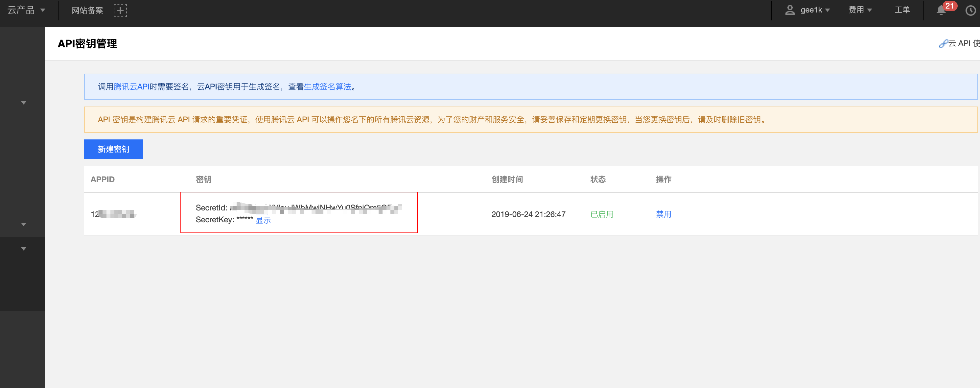Open the 云产品 products dropdown
The image size is (980, 388).
pyautogui.click(x=26, y=10)
